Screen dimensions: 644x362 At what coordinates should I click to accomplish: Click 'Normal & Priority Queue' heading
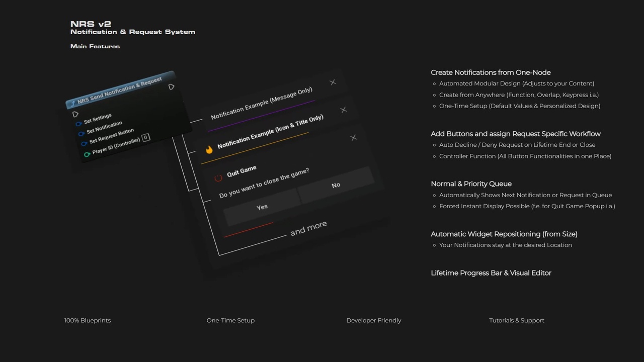point(471,184)
